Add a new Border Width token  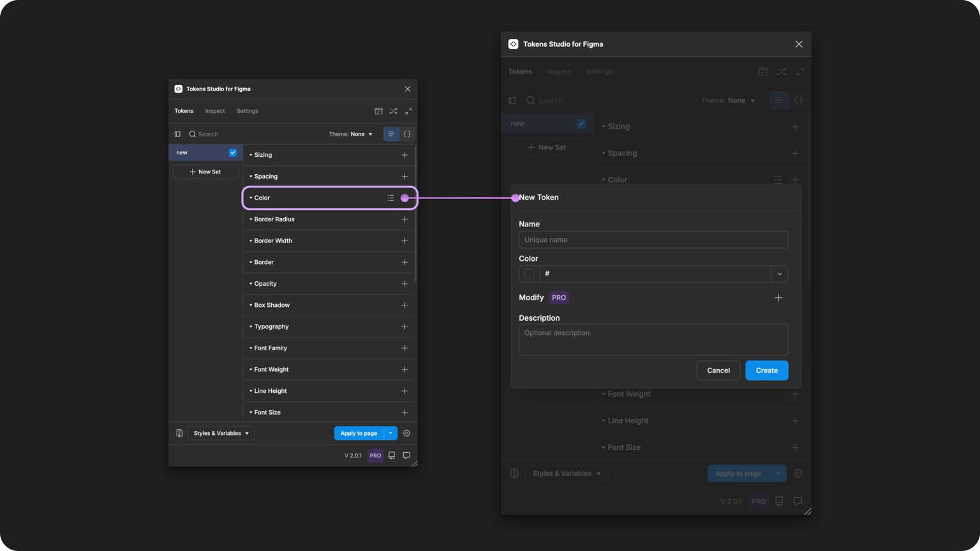(x=405, y=241)
